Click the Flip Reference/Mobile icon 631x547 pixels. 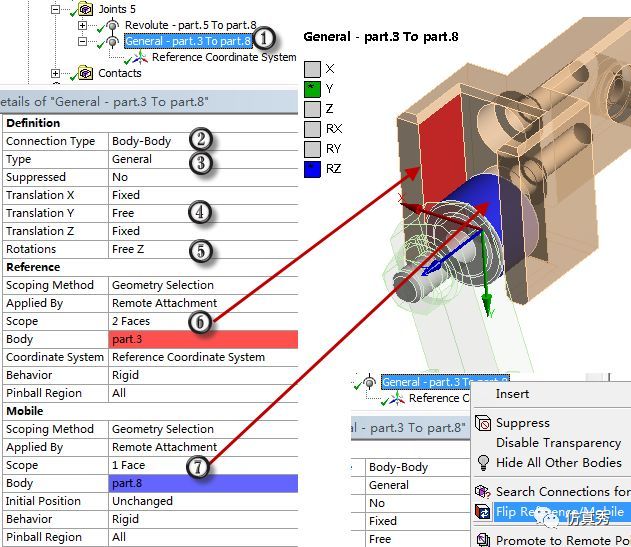[x=483, y=512]
